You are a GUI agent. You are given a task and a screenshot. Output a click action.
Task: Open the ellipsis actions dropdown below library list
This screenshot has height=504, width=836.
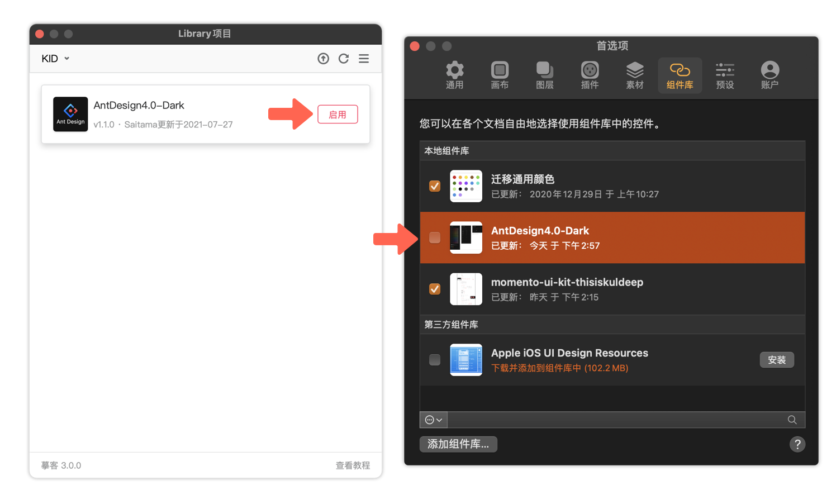434,420
